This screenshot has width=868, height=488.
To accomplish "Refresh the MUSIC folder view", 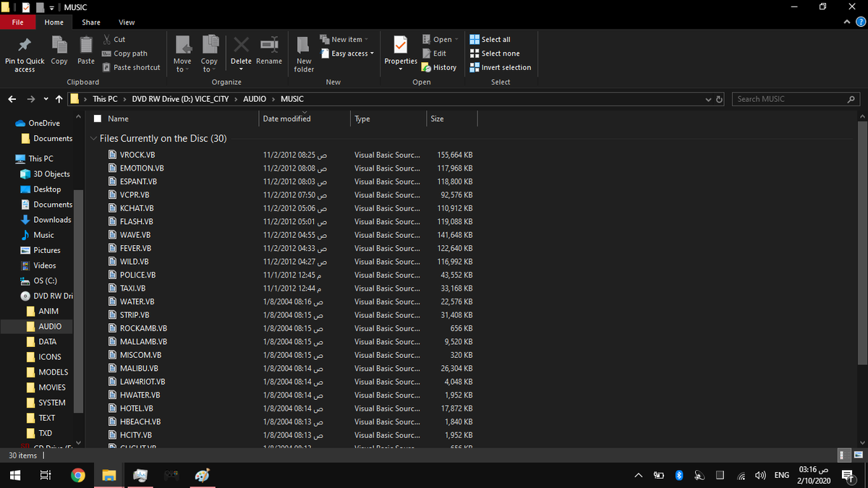I will (x=720, y=99).
